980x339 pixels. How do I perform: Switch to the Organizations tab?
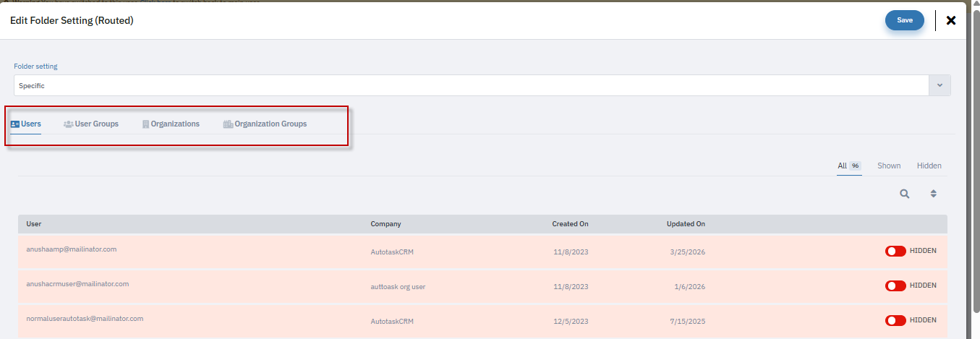point(175,124)
